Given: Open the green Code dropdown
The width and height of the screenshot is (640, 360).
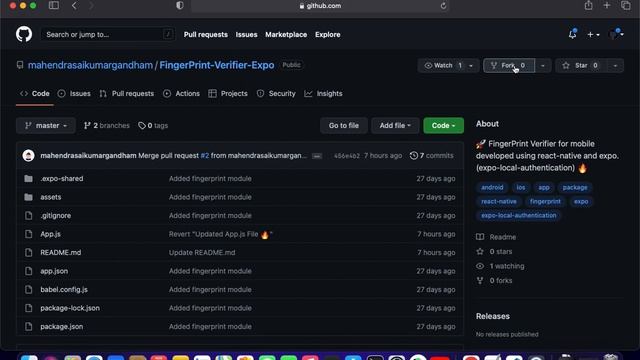Looking at the screenshot, I should coord(443,125).
